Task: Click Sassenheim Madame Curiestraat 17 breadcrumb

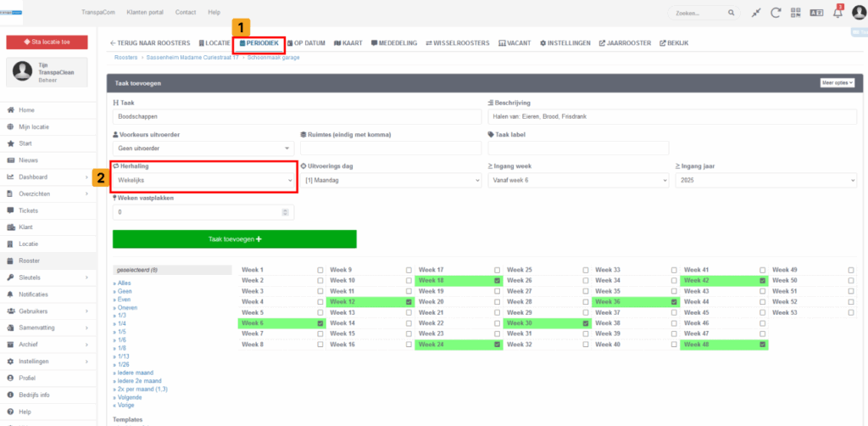Action: click(x=192, y=58)
